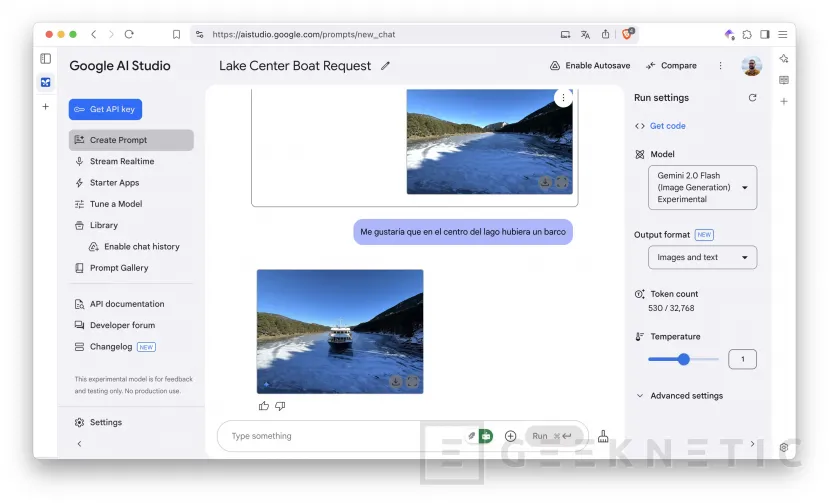Open side strip settings gear icon
Screen dimensions: 829x503
[784, 447]
